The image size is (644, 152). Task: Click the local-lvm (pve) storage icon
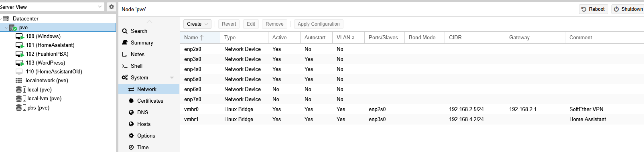tap(21, 99)
